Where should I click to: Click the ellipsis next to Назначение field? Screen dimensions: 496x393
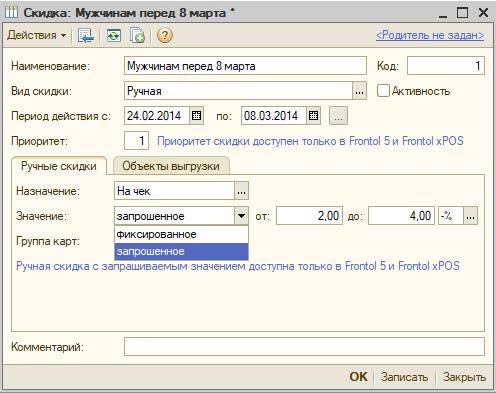coord(241,191)
